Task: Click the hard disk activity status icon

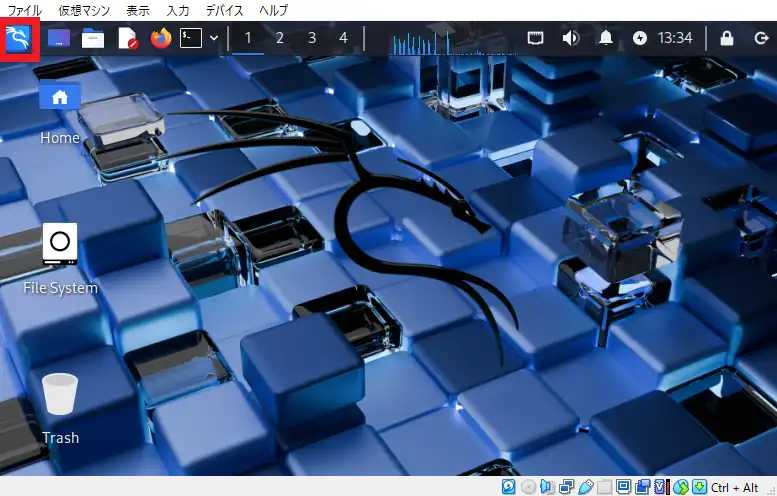Action: coord(508,487)
